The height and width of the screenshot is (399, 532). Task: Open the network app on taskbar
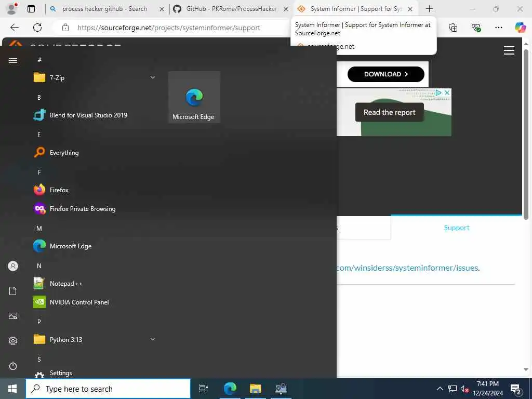(281, 389)
